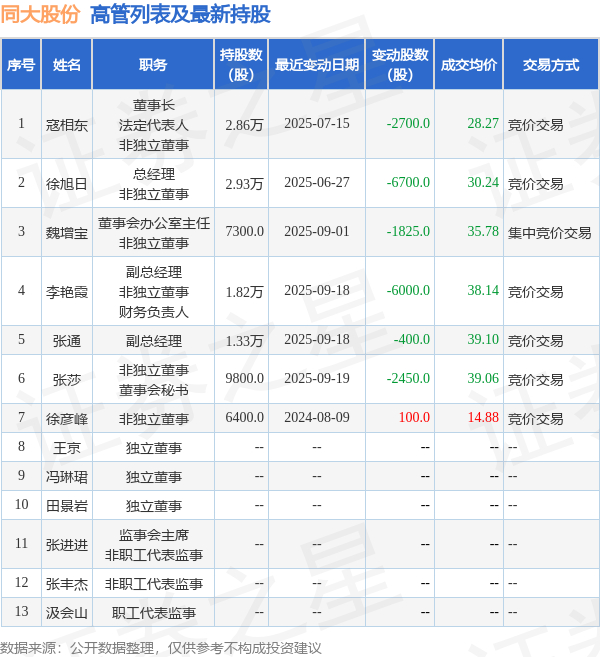The height and width of the screenshot is (657, 600).
Task: Click the 职工代表监事 position in row 13
Action: coord(154,613)
